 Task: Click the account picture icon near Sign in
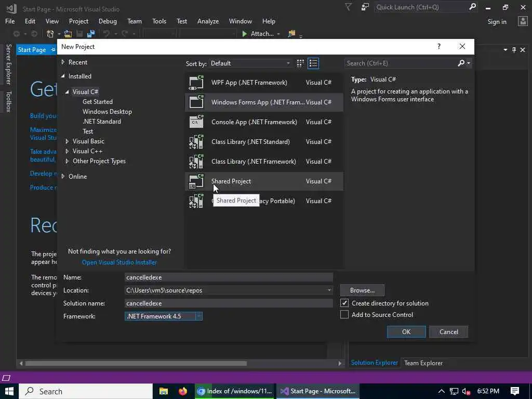[523, 21]
